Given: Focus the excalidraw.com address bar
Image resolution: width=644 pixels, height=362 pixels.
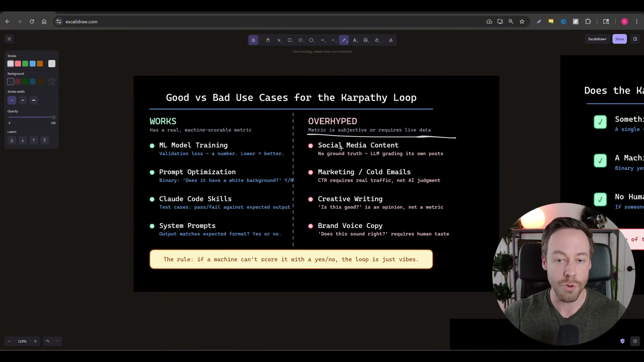Looking at the screenshot, I should click(x=272, y=21).
